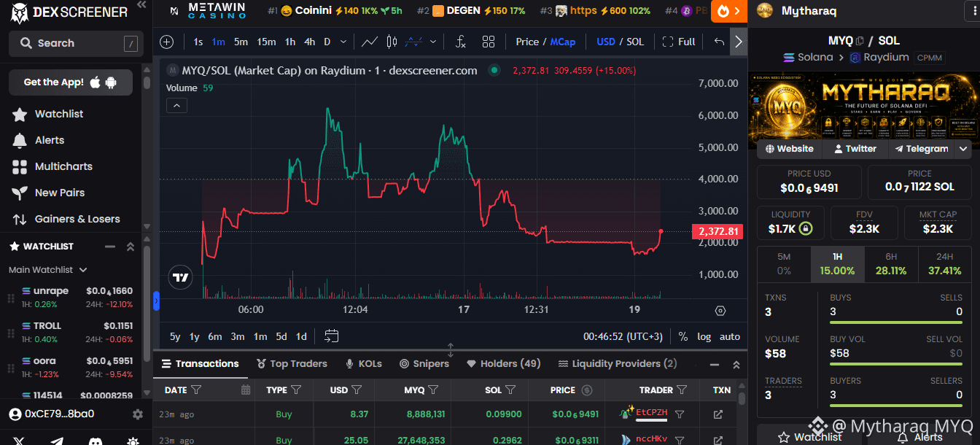Collapse the chart legend arrow under Volume
This screenshot has width=980, height=445.
pos(177,106)
